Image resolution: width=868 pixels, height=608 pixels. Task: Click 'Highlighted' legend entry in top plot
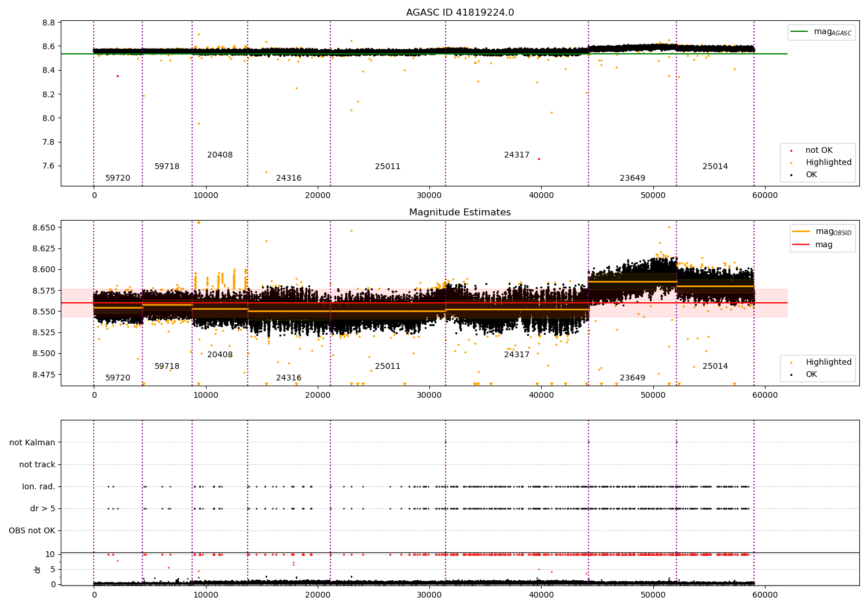click(821, 163)
